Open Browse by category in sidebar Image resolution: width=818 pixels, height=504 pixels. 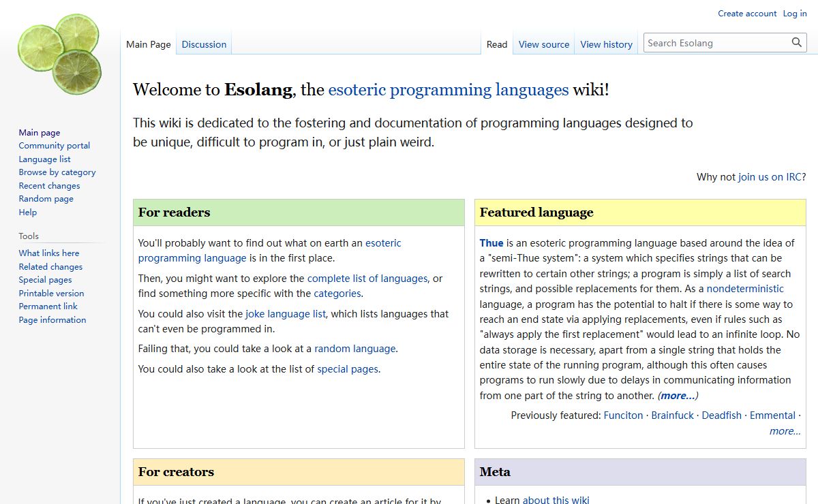coord(57,172)
